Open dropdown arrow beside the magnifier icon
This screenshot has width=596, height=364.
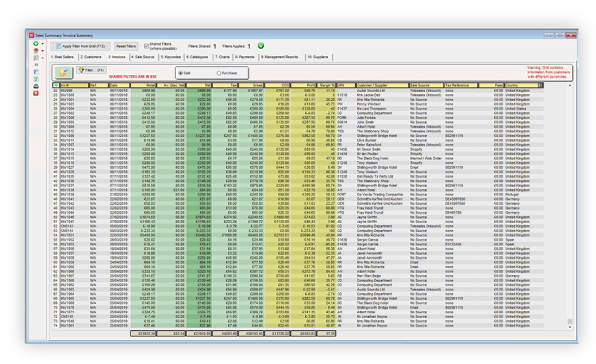tap(42, 58)
